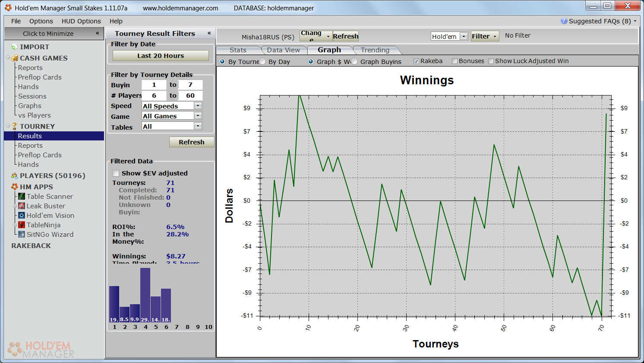The width and height of the screenshot is (644, 363).
Task: Open the Options menu
Action: (41, 21)
